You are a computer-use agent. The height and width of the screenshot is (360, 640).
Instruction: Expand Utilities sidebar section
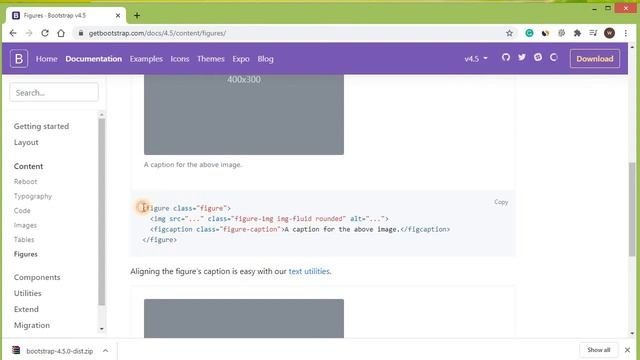[27, 293]
